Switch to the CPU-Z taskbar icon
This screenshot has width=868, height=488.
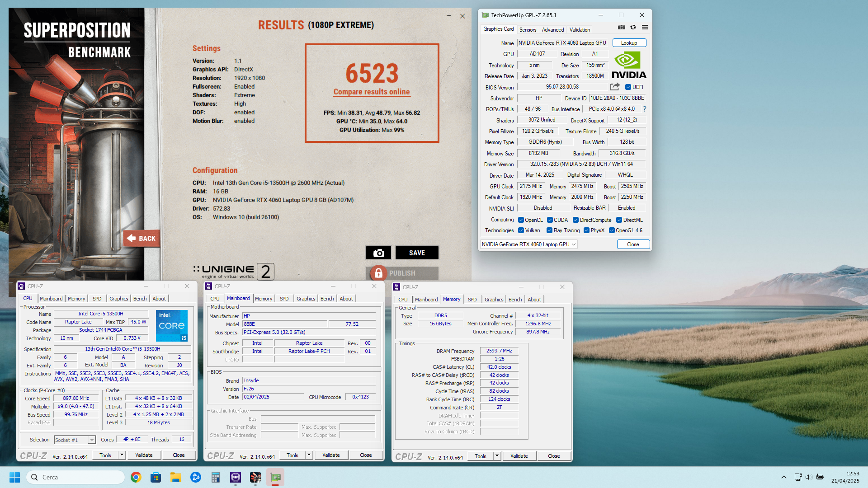tap(235, 477)
